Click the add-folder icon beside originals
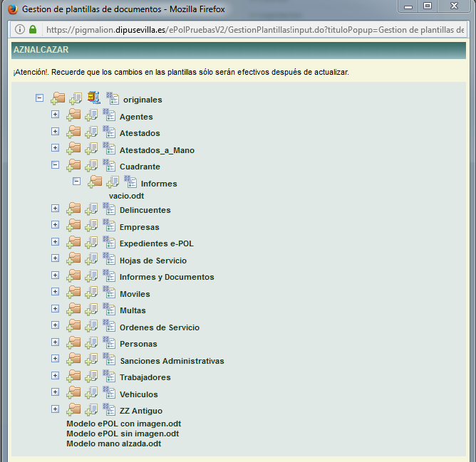 point(58,98)
